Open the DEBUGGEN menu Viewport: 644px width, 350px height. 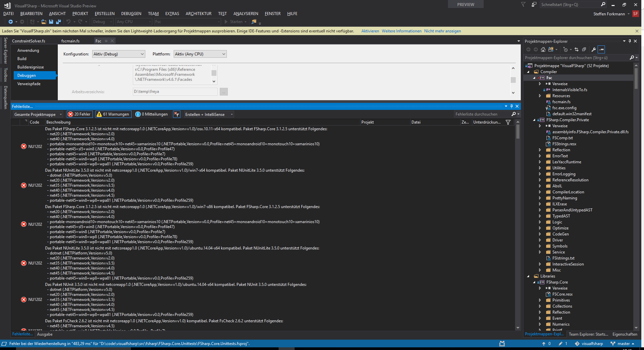pyautogui.click(x=131, y=14)
